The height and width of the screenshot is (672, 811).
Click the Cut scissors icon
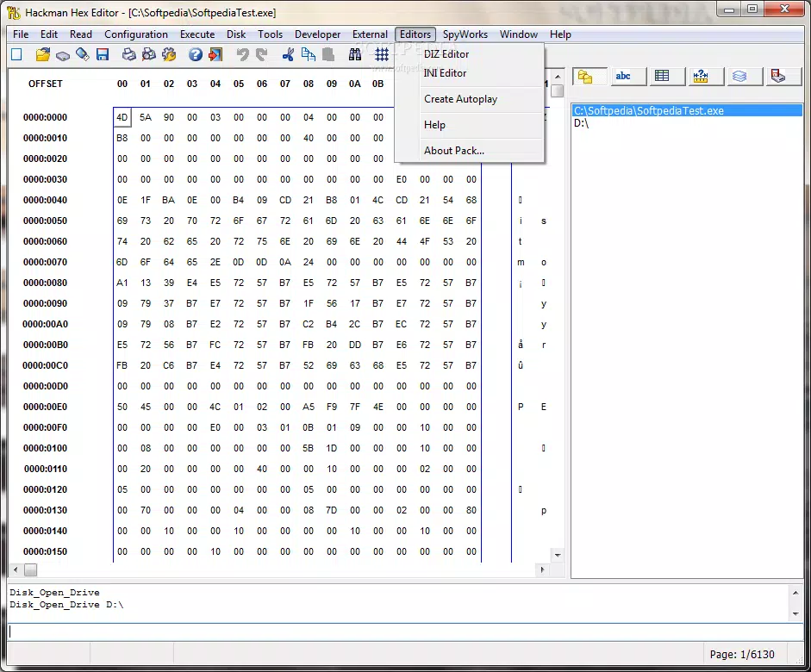[288, 54]
